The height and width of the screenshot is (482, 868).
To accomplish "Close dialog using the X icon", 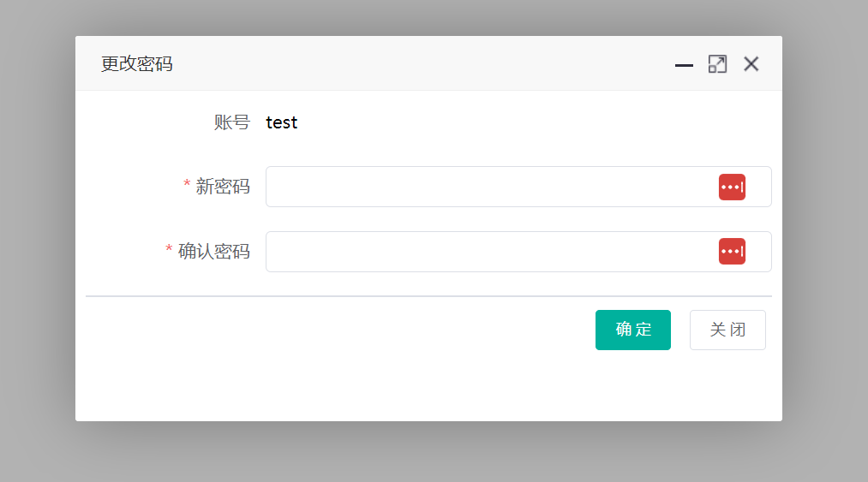I will 751,64.
